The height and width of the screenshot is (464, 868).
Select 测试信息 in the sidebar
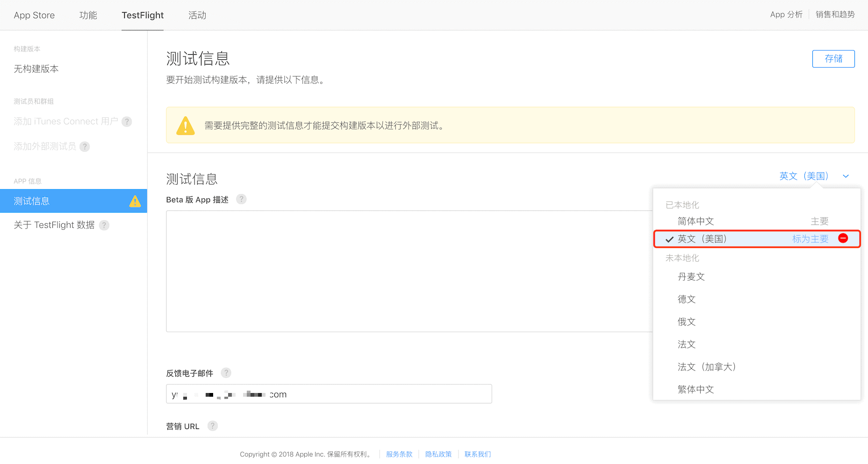(73, 201)
